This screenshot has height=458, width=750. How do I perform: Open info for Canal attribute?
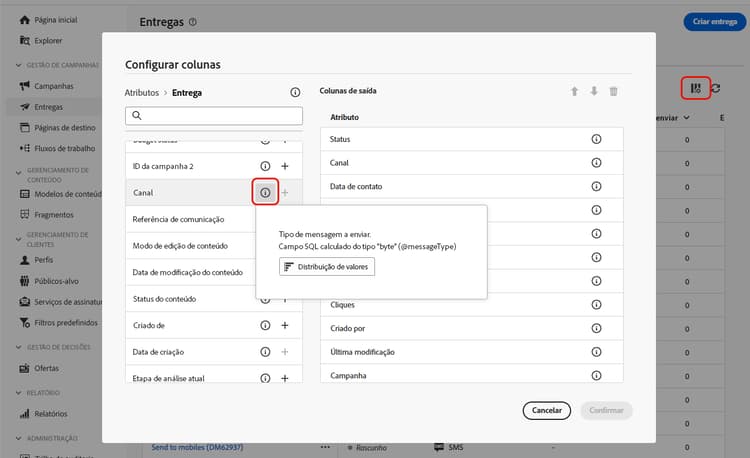[265, 193]
